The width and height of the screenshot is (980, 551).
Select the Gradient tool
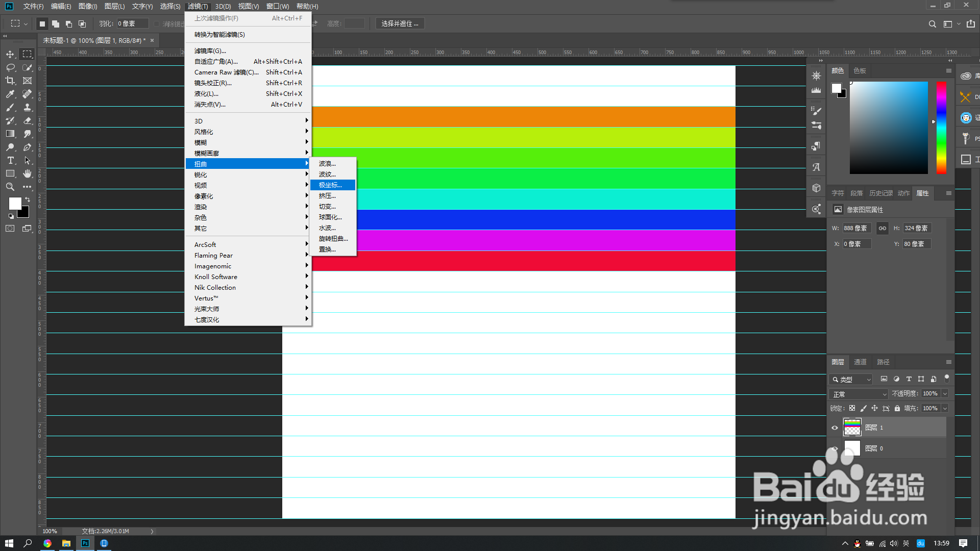click(x=10, y=134)
